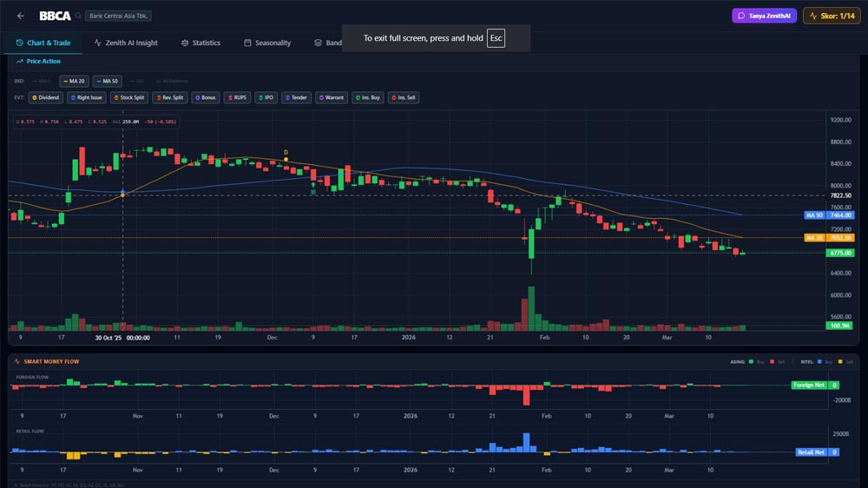
Task: Click the MA 20 price label 7052.50
Action: coord(840,238)
